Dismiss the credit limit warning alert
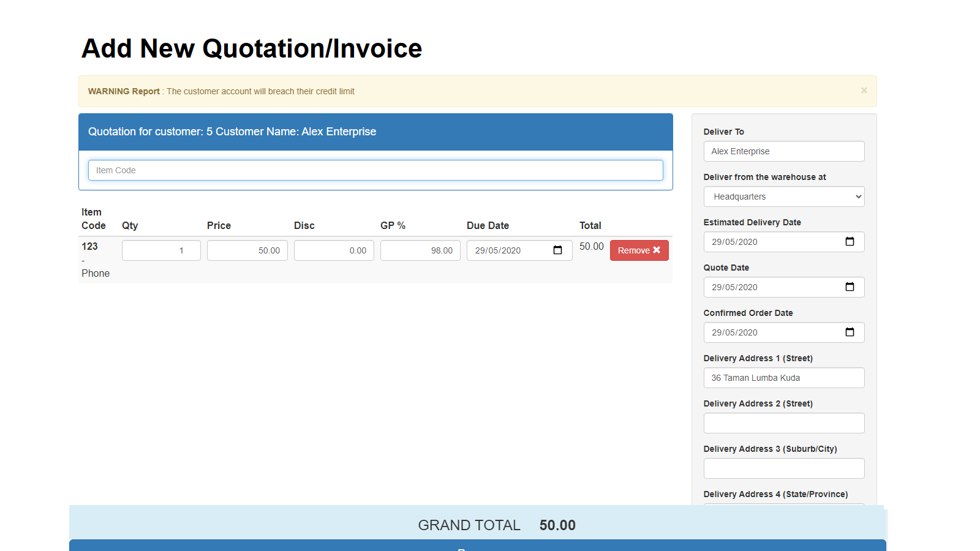980x551 pixels. (864, 91)
